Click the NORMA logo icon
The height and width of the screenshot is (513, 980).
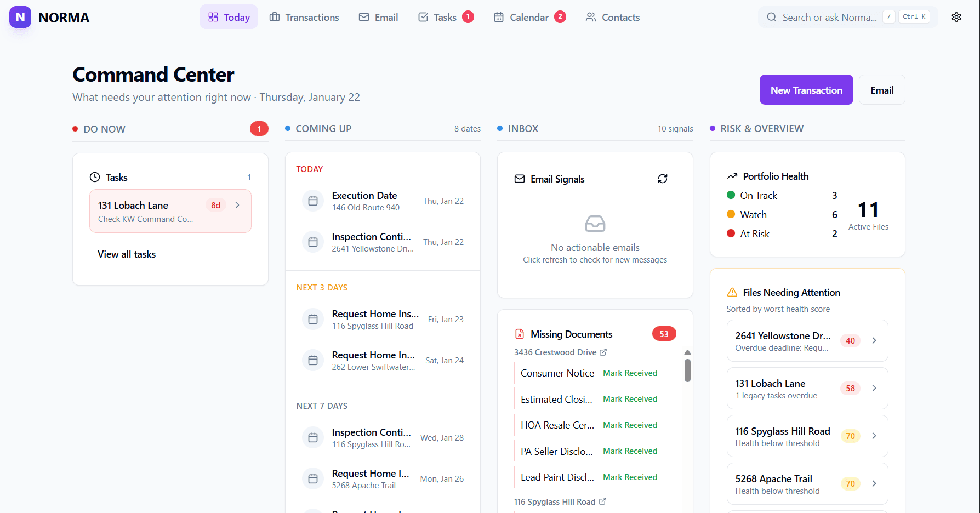click(x=20, y=17)
